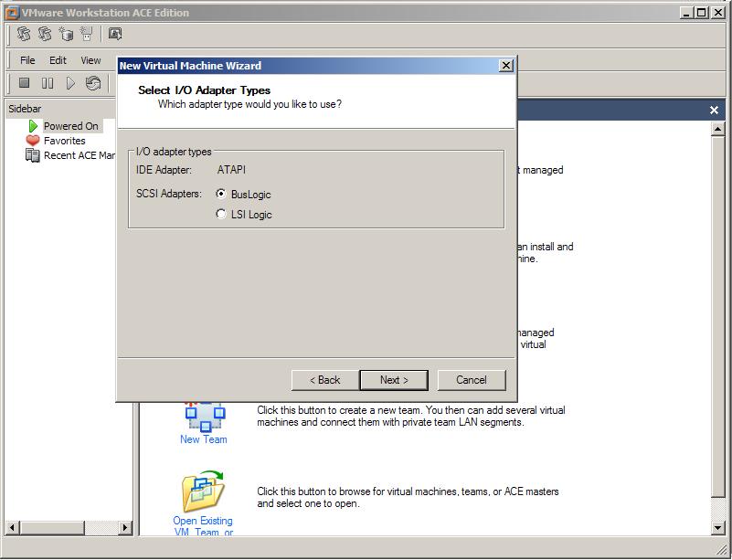Click the Pause (suspend) toolbar icon
732x560 pixels.
pyautogui.click(x=48, y=83)
